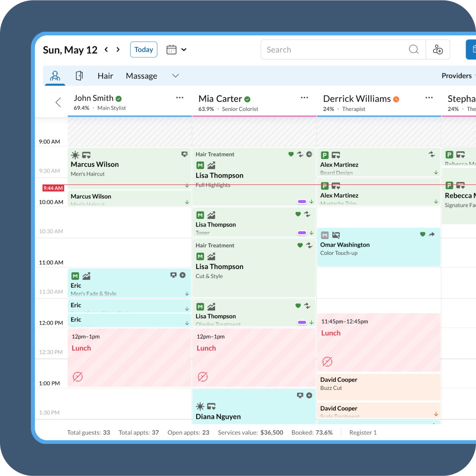Advance to the next day arrow
This screenshot has width=476, height=476.
[x=118, y=50]
